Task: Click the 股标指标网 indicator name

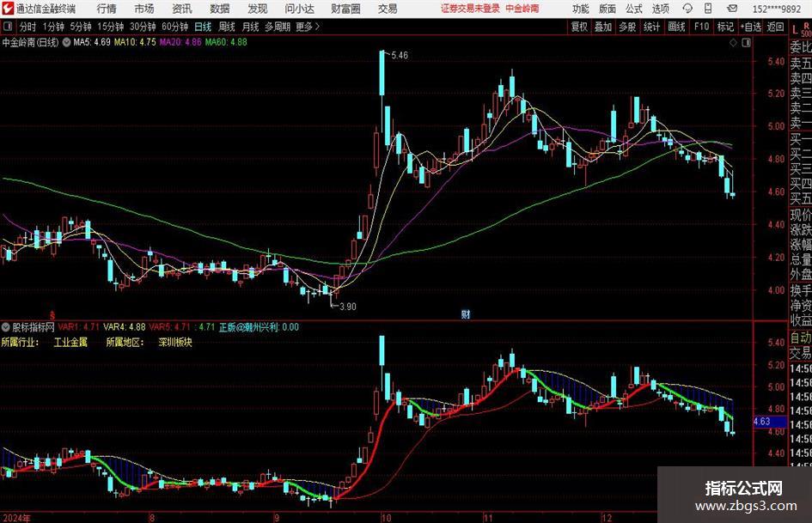Action: [34, 326]
